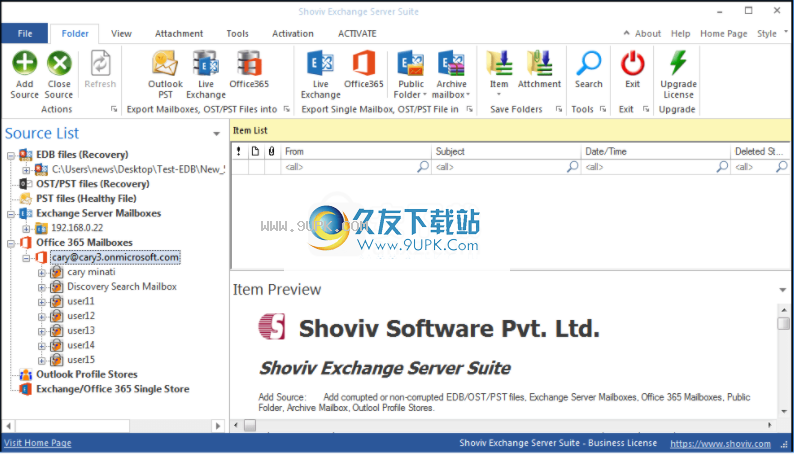Expand the Discovery Search Mailbox
This screenshot has width=794, height=457.
[42, 287]
